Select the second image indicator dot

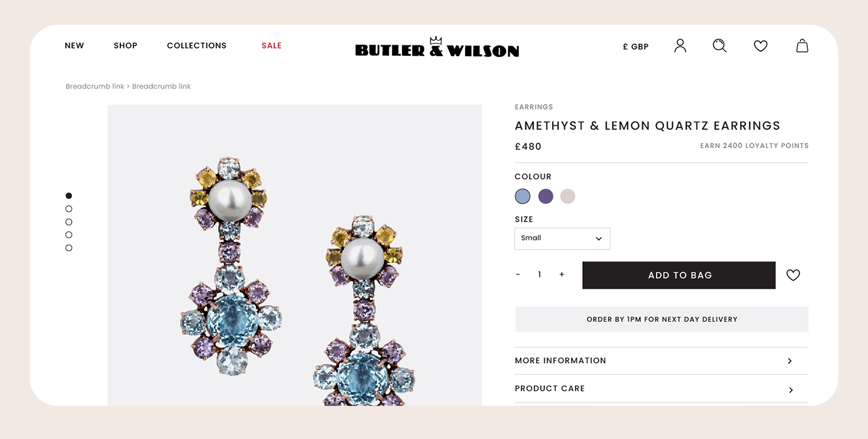click(69, 209)
